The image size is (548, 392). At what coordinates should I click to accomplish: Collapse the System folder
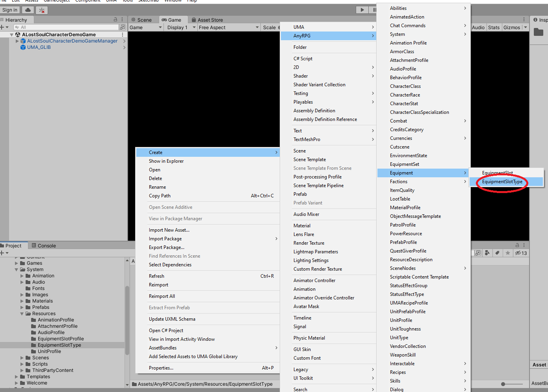coord(17,269)
